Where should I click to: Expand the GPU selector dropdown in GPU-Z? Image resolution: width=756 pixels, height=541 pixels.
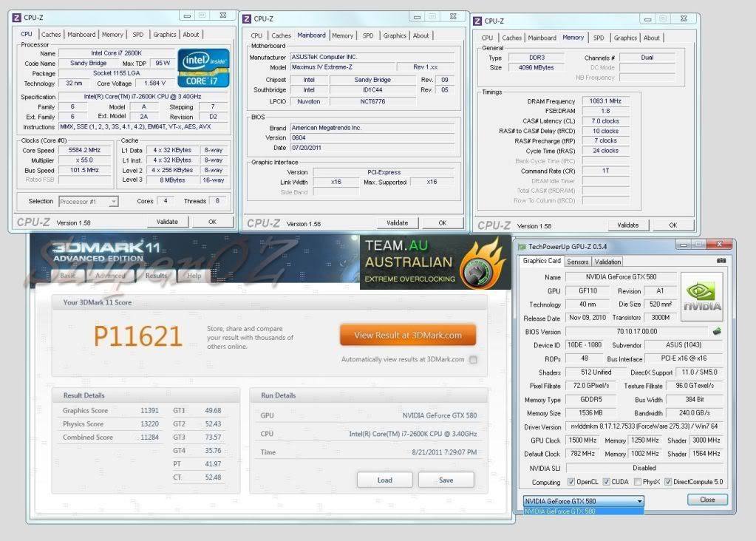[x=638, y=500]
